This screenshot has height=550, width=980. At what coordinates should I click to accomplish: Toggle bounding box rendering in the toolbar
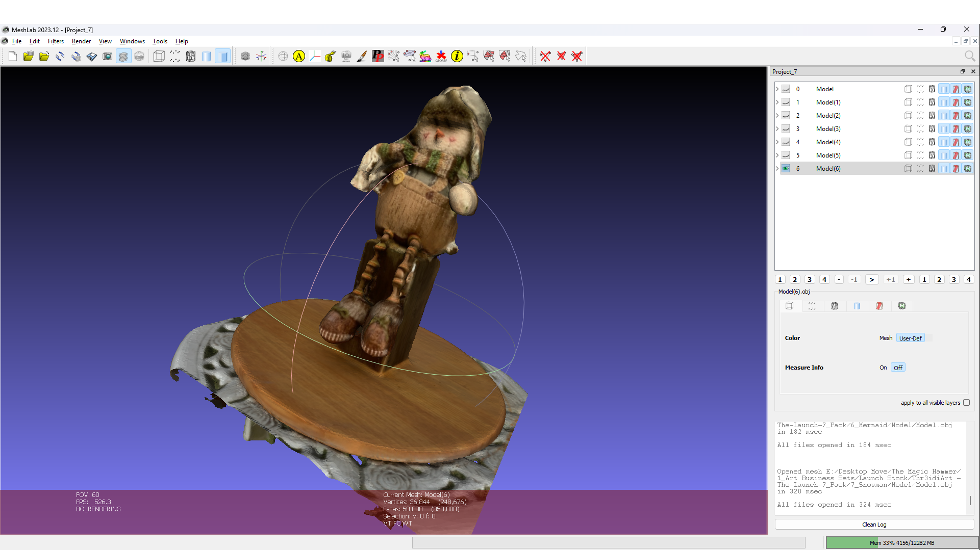click(x=159, y=56)
